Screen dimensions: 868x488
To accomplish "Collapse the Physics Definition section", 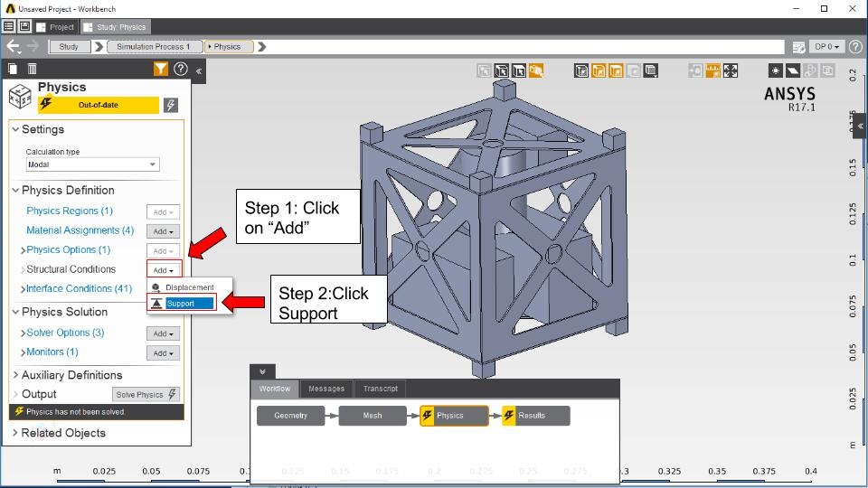I will coord(15,191).
